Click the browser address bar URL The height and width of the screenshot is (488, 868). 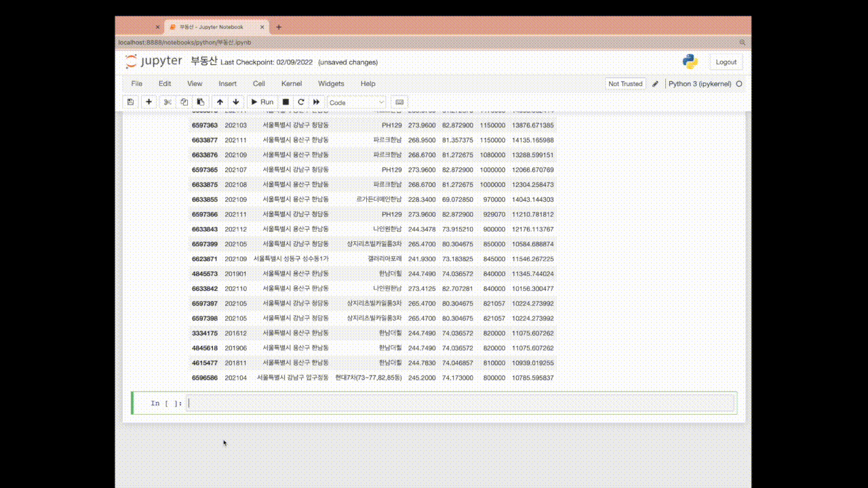coord(185,42)
